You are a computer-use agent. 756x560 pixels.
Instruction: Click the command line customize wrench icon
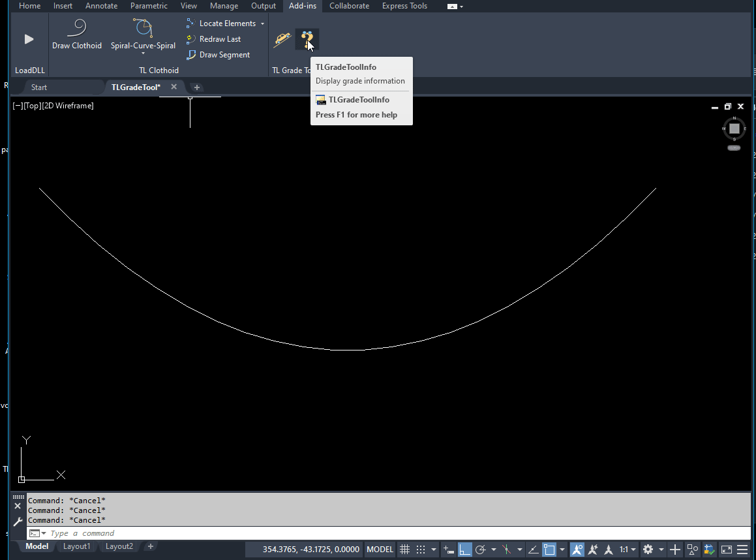18,521
